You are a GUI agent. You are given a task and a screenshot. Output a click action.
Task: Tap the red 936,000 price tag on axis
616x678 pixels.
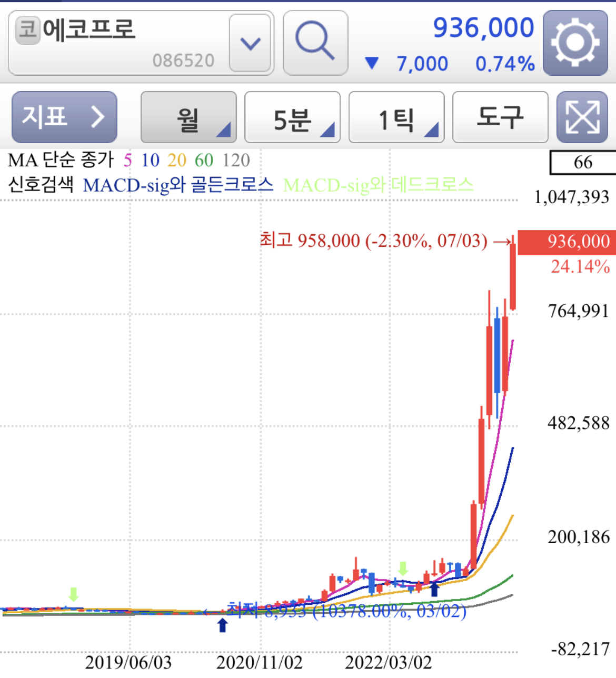[567, 242]
